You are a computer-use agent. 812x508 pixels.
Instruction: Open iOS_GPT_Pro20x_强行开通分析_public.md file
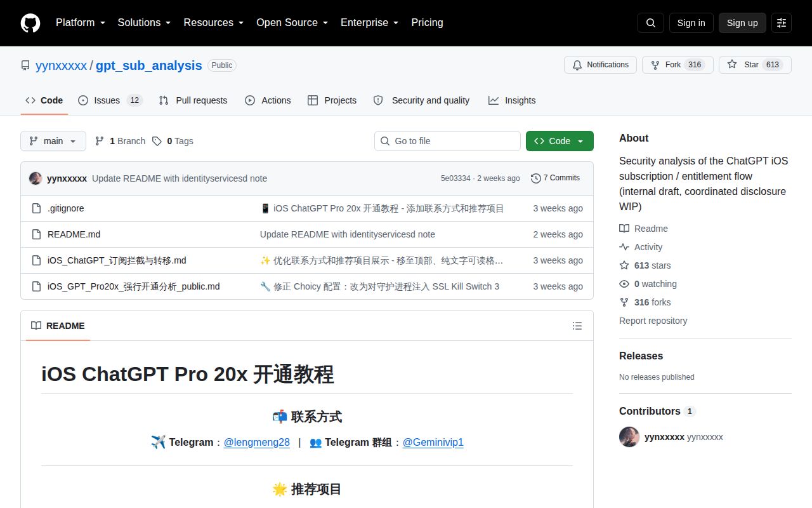coord(134,286)
